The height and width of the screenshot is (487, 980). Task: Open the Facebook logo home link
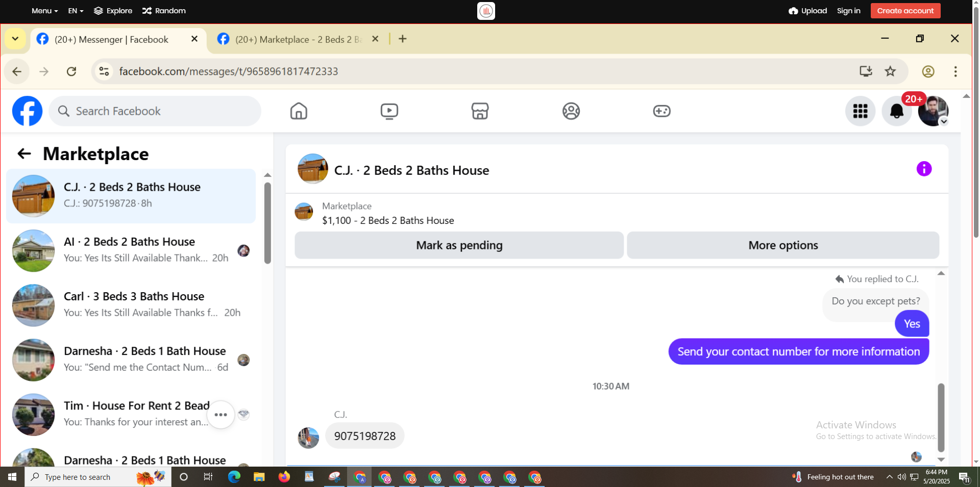point(27,111)
